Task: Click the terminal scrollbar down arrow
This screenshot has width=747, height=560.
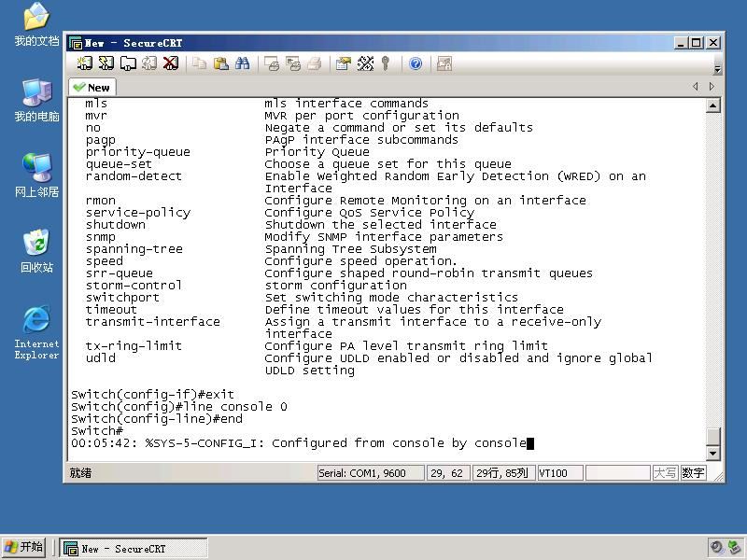Action: (x=712, y=453)
